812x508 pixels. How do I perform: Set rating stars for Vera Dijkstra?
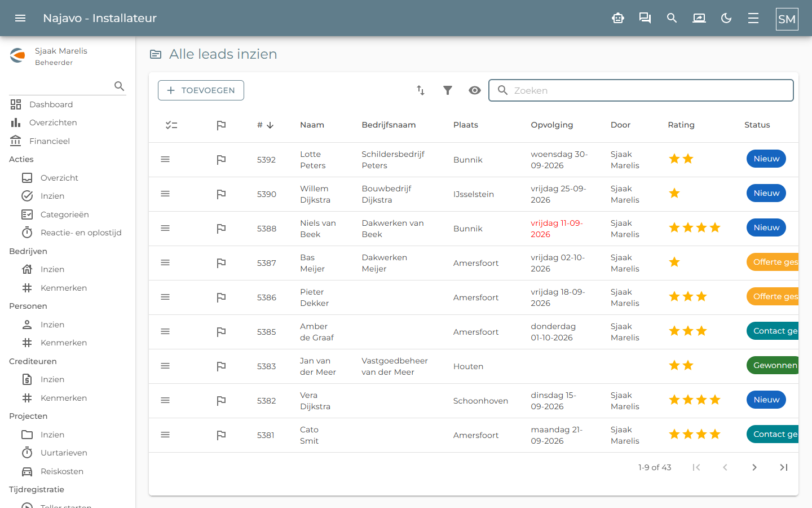695,400
